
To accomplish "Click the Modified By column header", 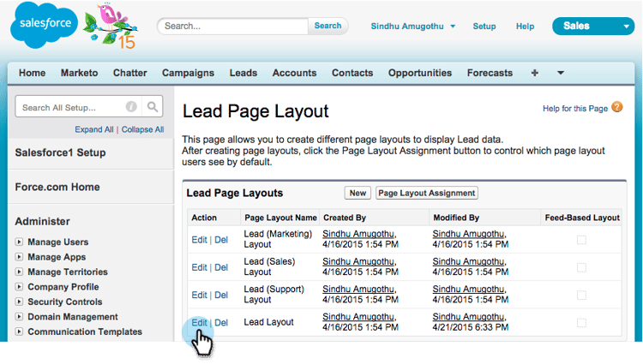I will tap(456, 218).
